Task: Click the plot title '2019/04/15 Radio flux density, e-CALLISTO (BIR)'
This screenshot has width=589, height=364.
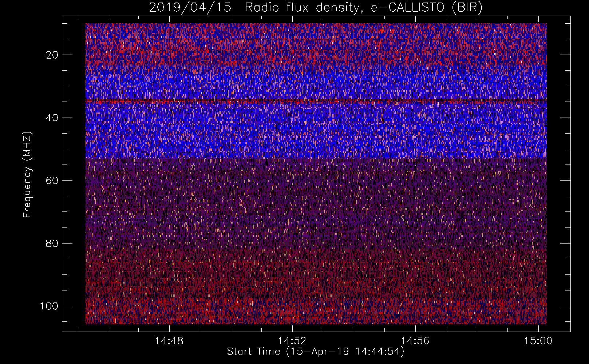Action: pos(316,8)
